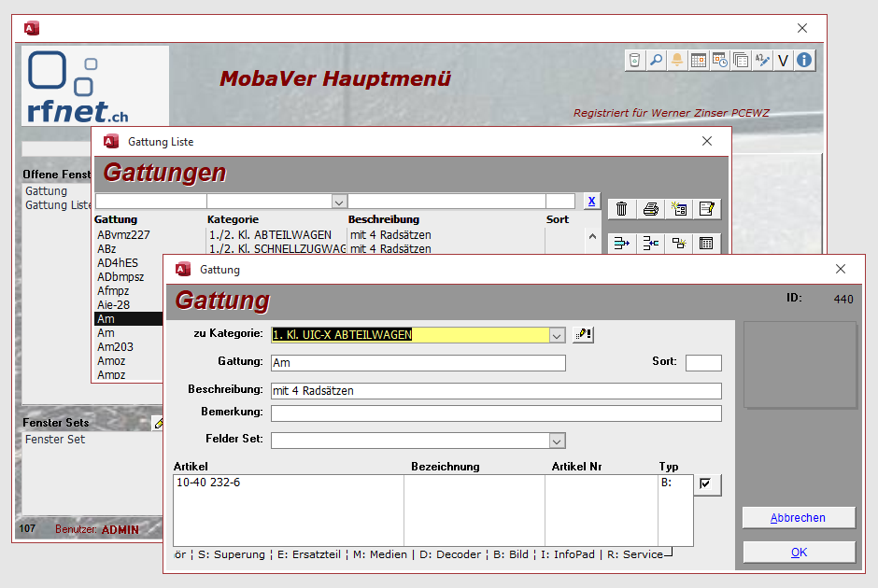Screen dimensions: 878x588
Task: Click the merge-right arrow icon in Gattung Liste
Action: [621, 244]
